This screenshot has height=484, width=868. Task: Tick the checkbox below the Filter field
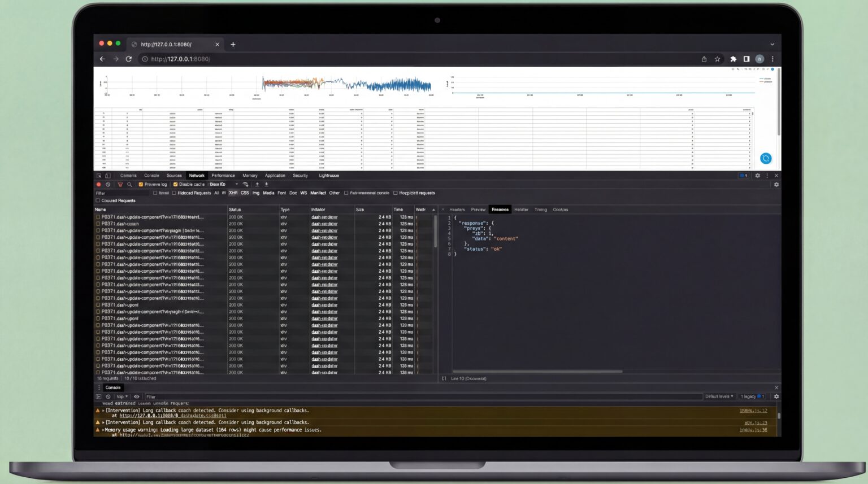[98, 200]
